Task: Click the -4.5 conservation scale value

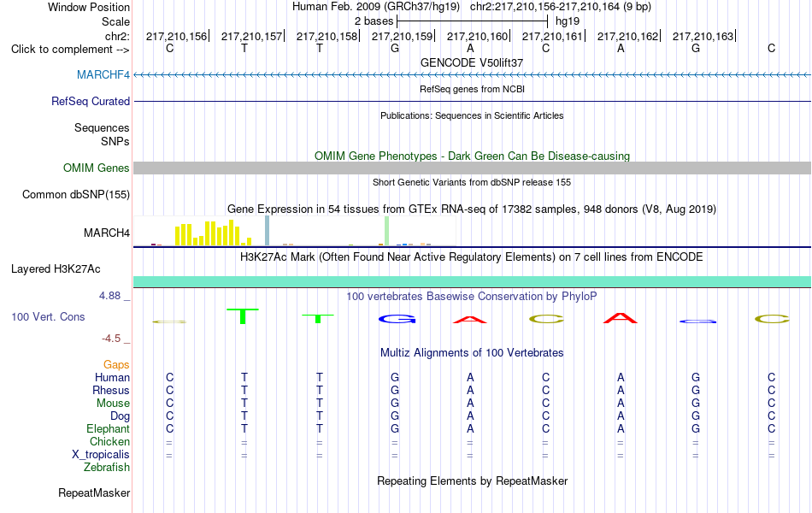Action: pos(111,339)
